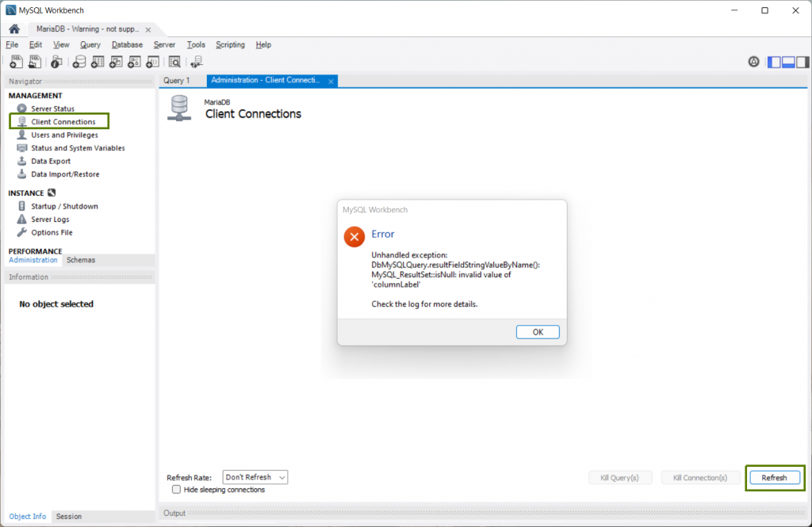The width and height of the screenshot is (812, 527).
Task: Close the MariaDB connection tab
Action: coord(148,29)
